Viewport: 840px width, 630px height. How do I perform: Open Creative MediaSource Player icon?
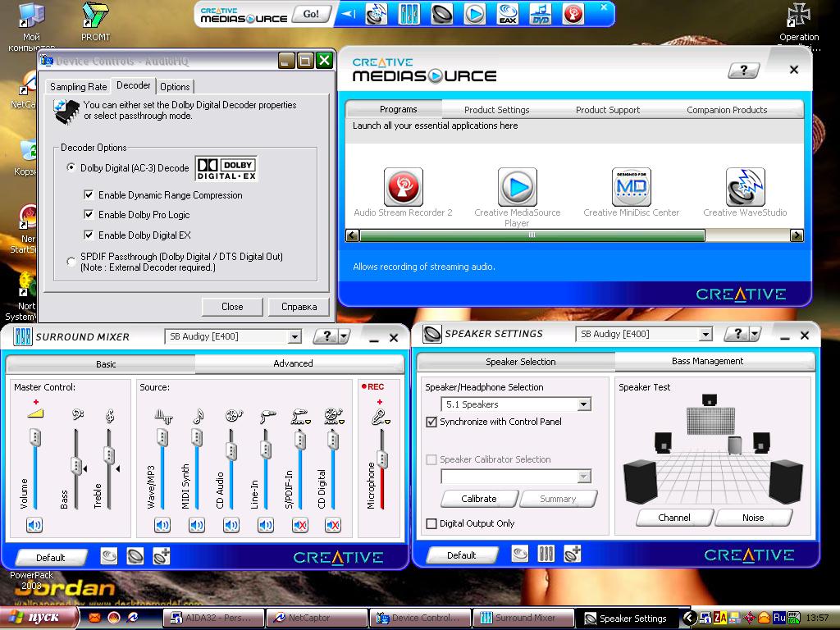[x=517, y=187]
